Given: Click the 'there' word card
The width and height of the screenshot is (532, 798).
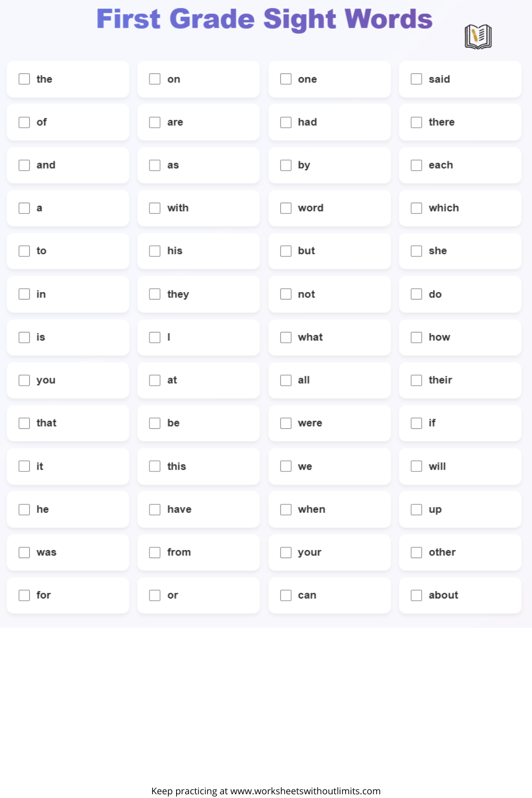Looking at the screenshot, I should coord(460,122).
